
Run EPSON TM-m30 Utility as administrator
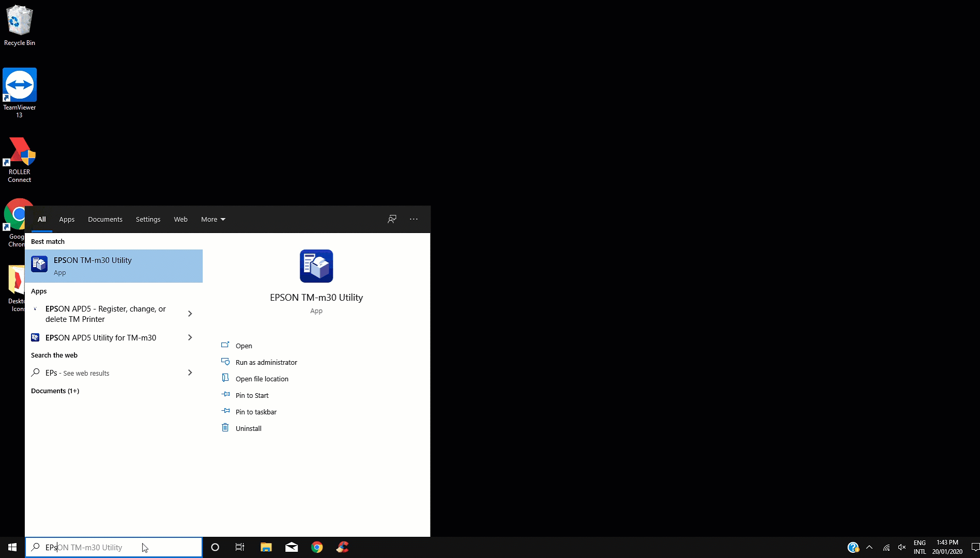click(266, 362)
